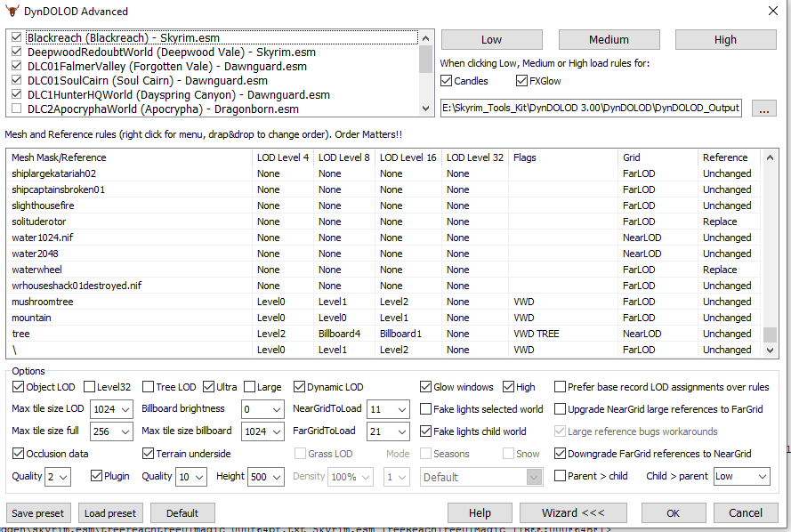Open Max tile size full dropdown

(x=111, y=431)
